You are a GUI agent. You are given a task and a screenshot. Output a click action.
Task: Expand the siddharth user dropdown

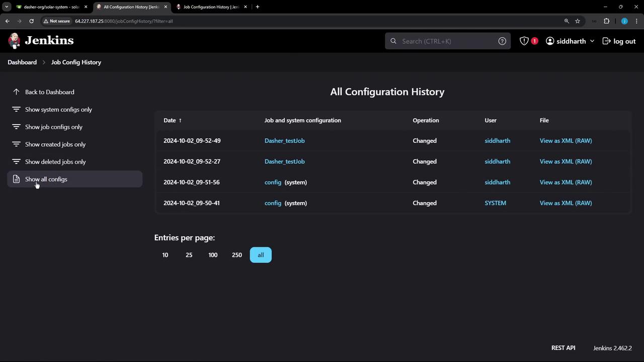[592, 41]
